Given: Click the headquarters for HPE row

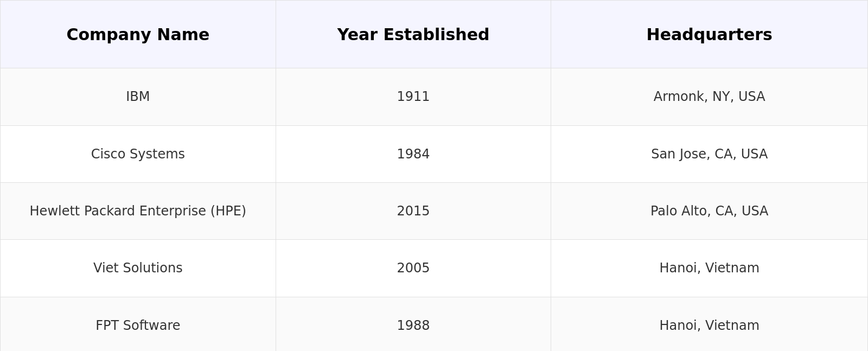Looking at the screenshot, I should click(x=709, y=211).
